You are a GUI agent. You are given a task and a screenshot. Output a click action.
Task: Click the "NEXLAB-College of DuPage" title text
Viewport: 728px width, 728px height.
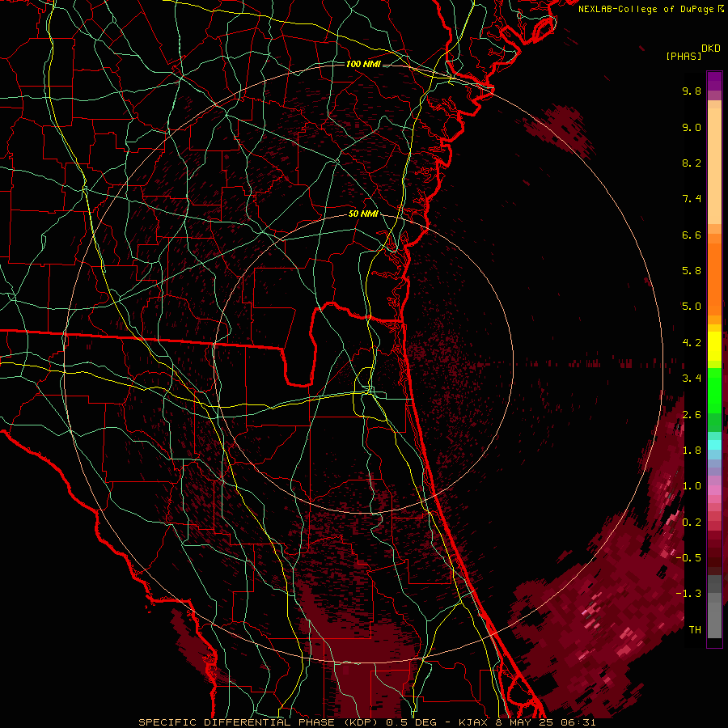pyautogui.click(x=647, y=9)
